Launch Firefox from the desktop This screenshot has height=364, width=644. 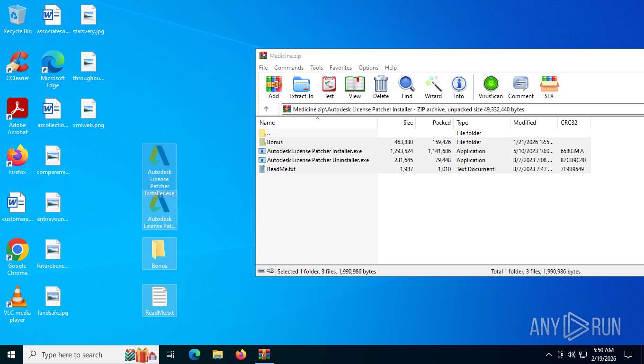(18, 160)
